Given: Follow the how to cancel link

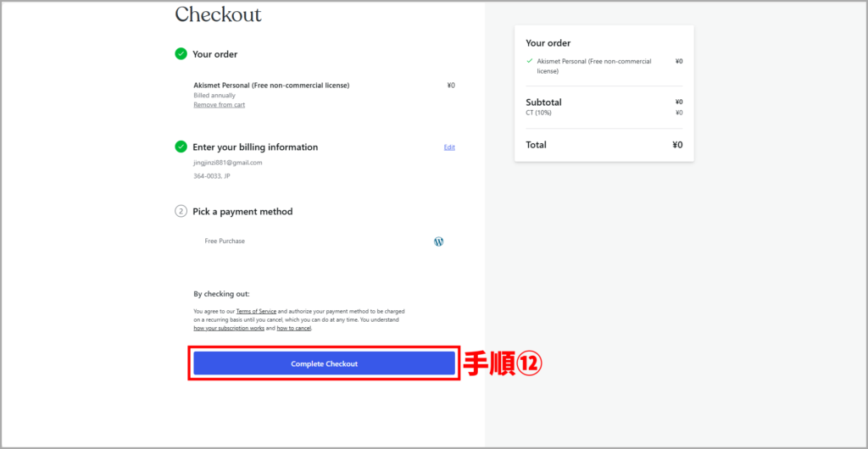Looking at the screenshot, I should [293, 328].
